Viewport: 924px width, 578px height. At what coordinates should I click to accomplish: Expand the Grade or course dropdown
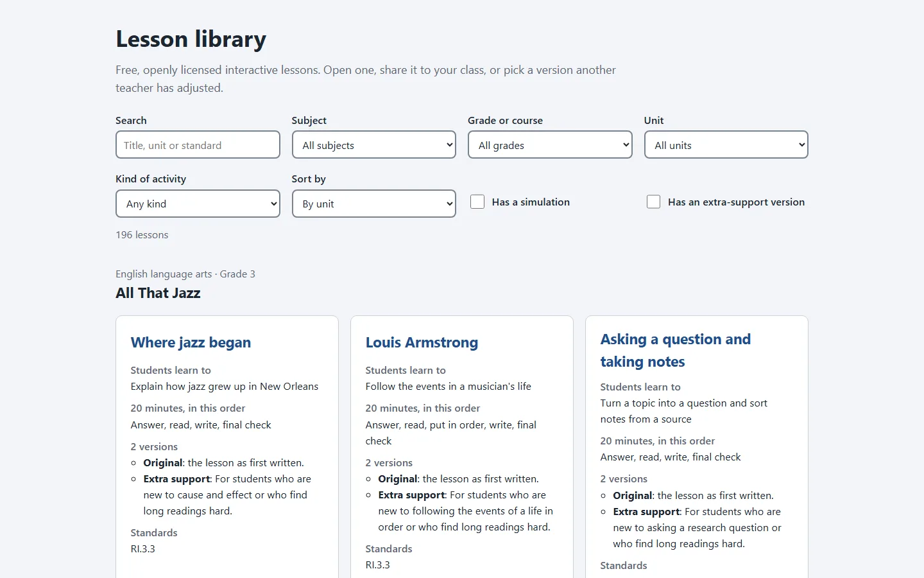tap(550, 144)
